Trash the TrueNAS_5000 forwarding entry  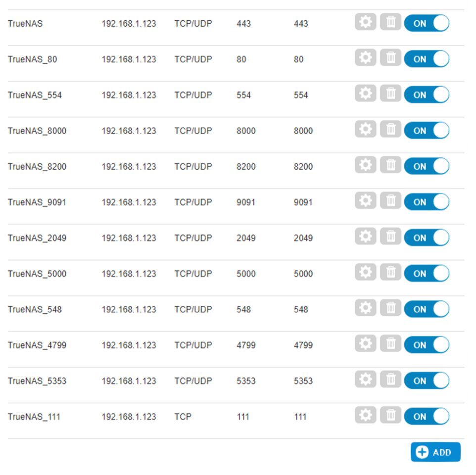pos(390,272)
